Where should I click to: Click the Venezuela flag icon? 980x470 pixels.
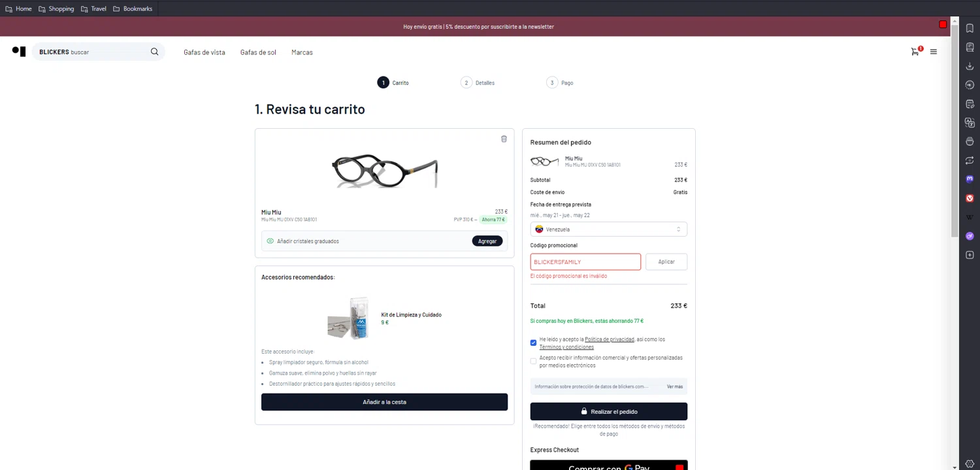[539, 229]
